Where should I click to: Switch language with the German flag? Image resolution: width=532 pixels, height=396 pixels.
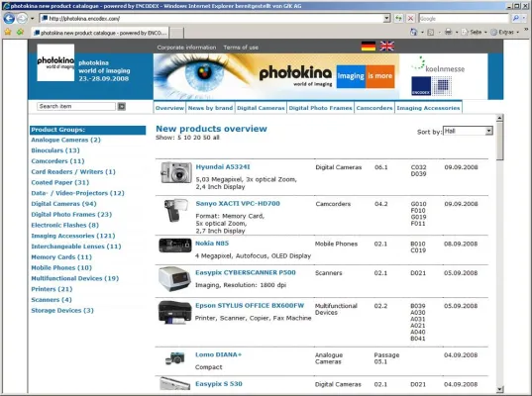pos(369,47)
